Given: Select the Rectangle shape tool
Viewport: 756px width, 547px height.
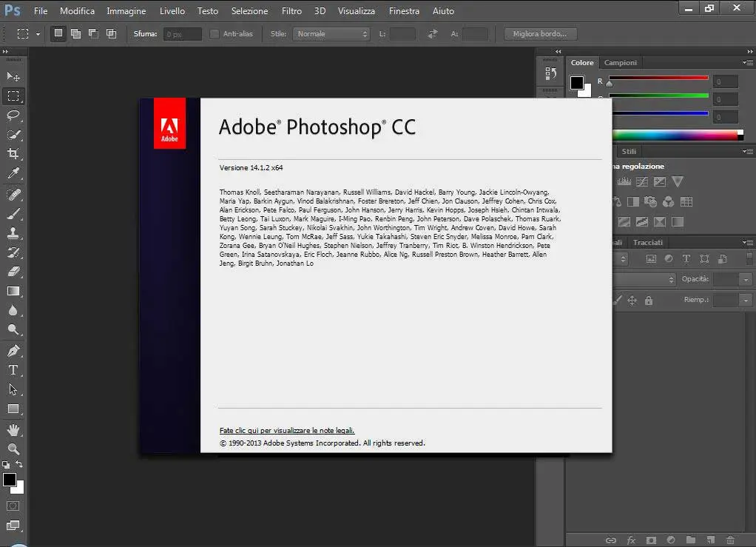Looking at the screenshot, I should (13, 409).
